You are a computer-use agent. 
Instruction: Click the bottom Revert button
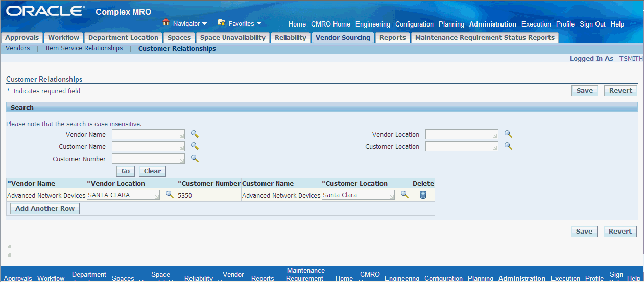point(621,231)
